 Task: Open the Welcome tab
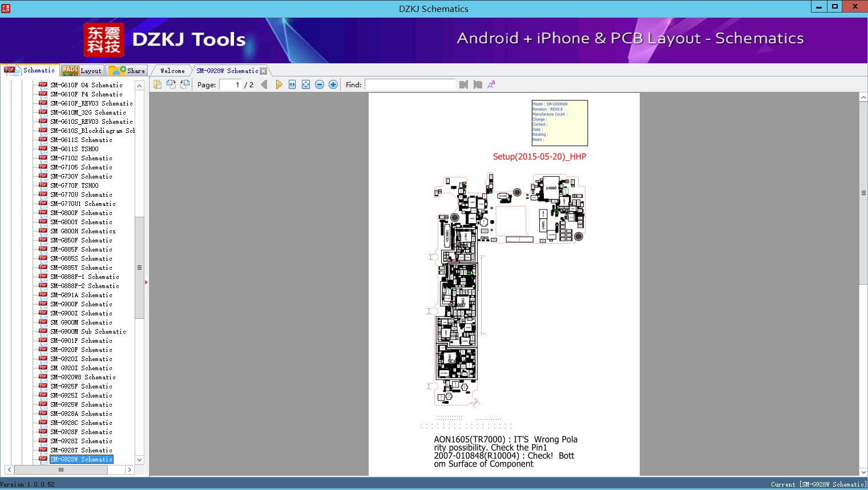click(x=172, y=71)
